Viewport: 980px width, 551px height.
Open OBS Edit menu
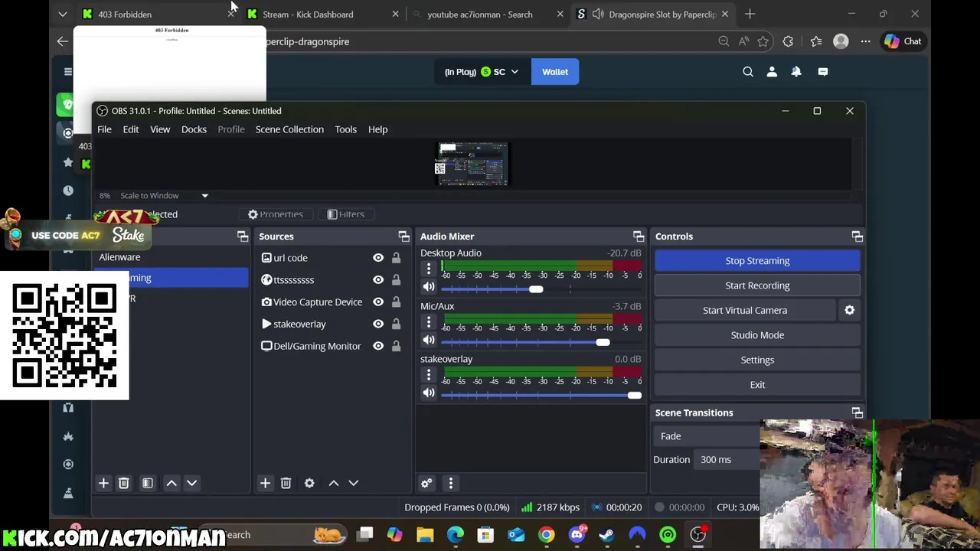pyautogui.click(x=131, y=129)
